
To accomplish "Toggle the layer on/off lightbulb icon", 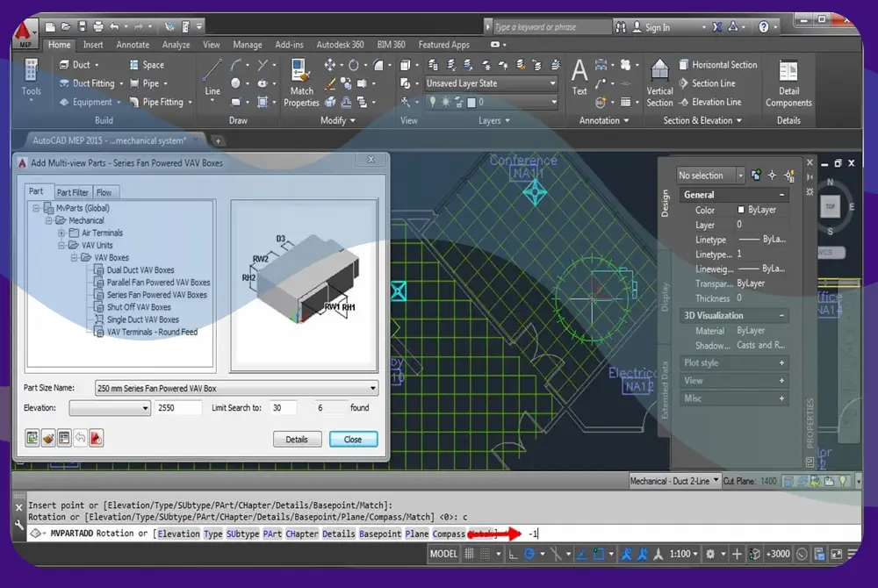I will (432, 102).
